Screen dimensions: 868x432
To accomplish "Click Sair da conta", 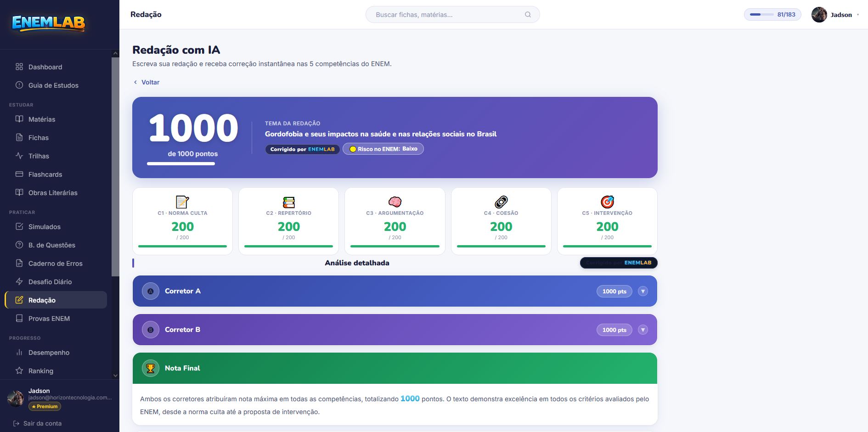I will tap(37, 423).
